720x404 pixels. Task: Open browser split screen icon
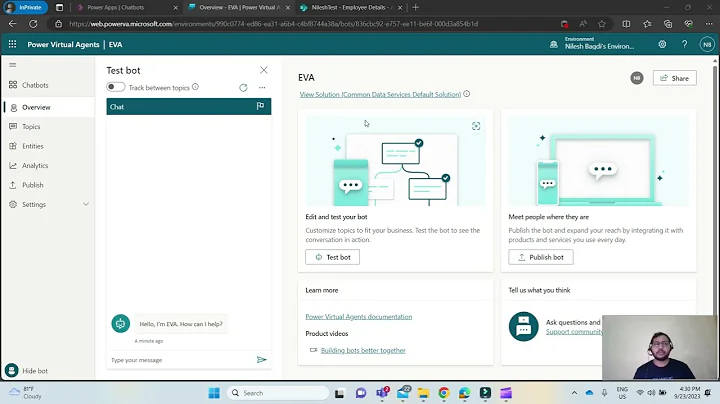pyautogui.click(x=626, y=24)
